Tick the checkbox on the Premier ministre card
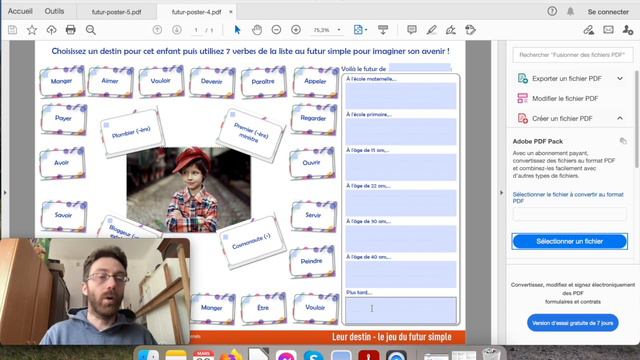Image resolution: width=640 pixels, height=360 pixels. point(233,115)
